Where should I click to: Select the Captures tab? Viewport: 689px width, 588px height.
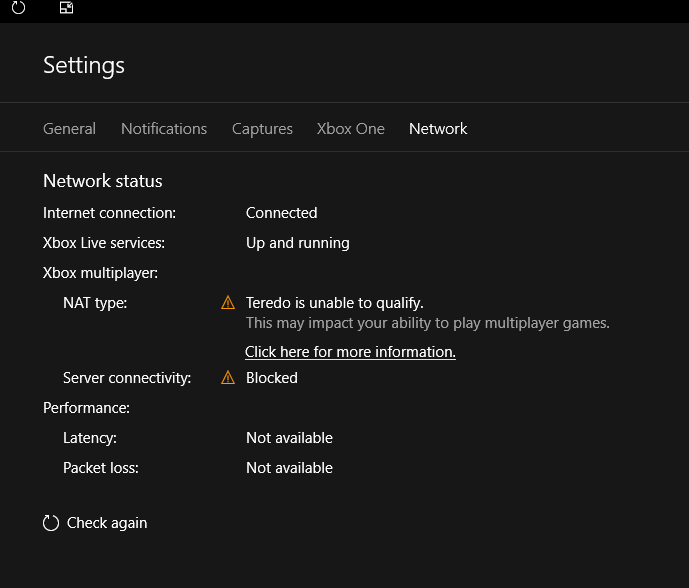click(x=262, y=129)
